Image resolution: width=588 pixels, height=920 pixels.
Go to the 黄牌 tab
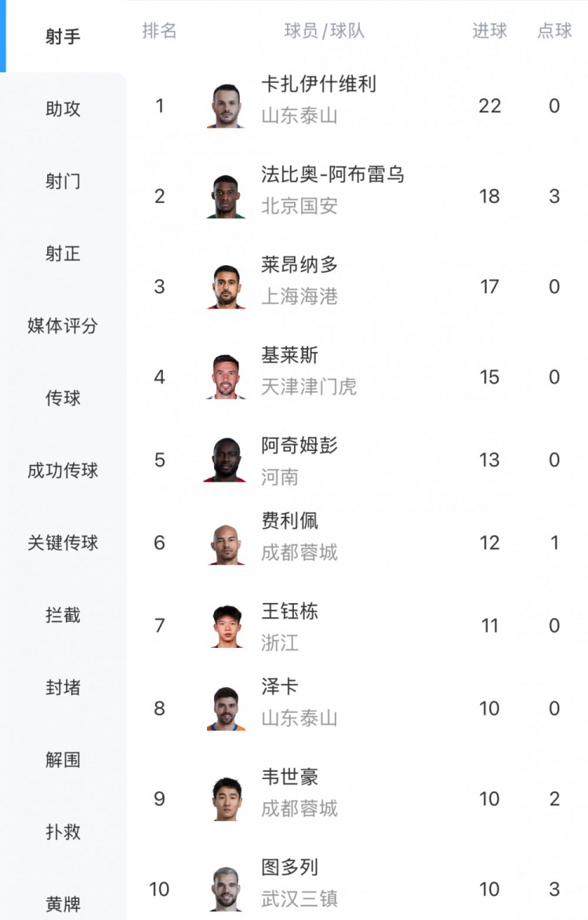(63, 904)
